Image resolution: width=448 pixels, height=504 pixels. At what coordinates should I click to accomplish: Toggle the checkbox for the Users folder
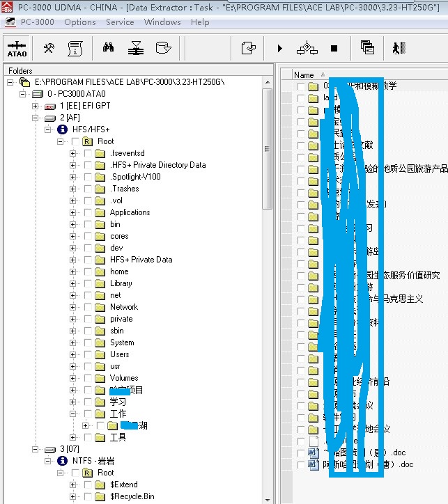pyautogui.click(x=88, y=354)
